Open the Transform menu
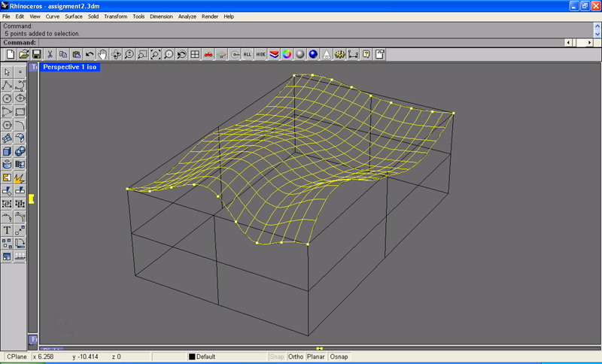602x364 pixels. [x=116, y=17]
